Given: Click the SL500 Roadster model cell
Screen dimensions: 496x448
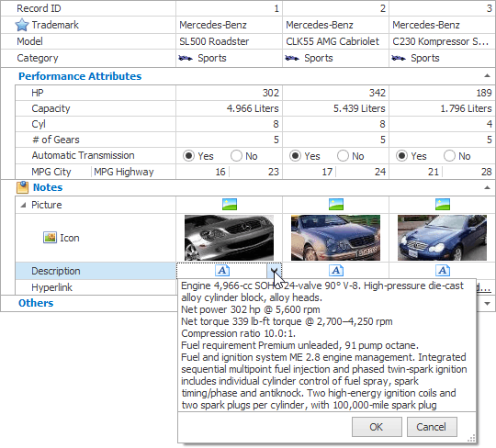Looking at the screenshot, I should coord(229,41).
